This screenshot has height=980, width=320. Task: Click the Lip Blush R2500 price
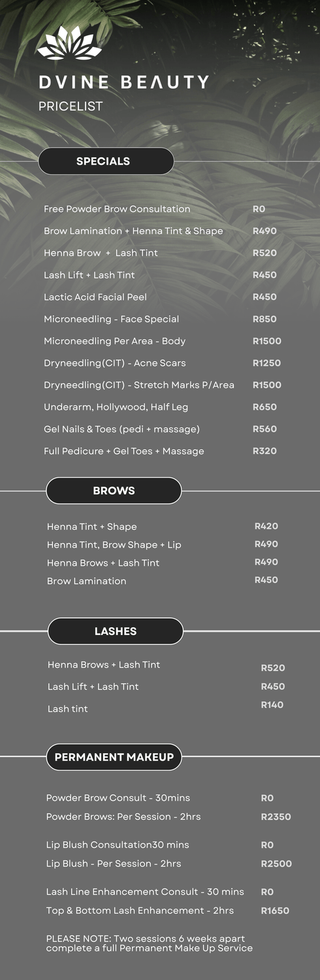click(x=276, y=864)
